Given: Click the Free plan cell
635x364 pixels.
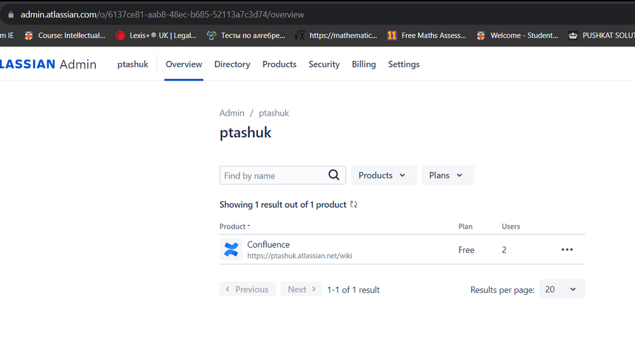Looking at the screenshot, I should [466, 250].
